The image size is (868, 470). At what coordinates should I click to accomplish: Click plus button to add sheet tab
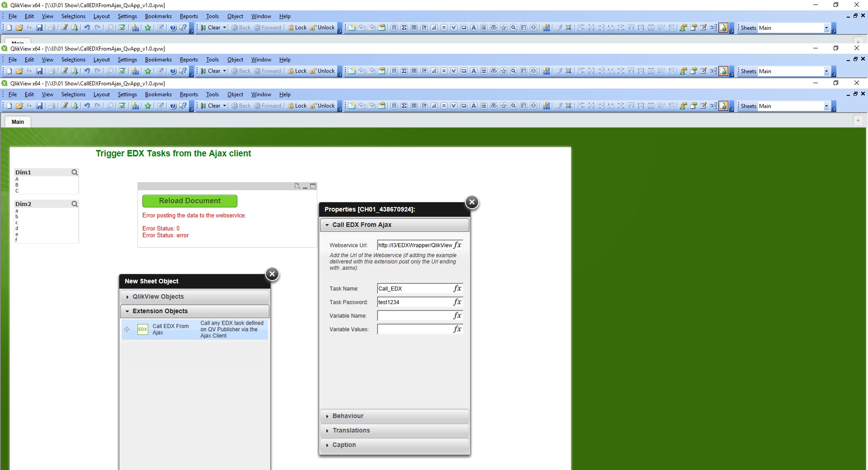click(858, 120)
